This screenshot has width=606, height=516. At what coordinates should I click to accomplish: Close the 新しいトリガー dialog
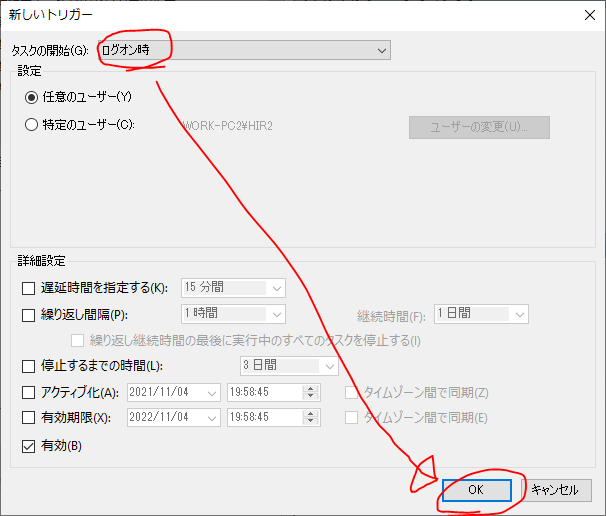(590, 15)
